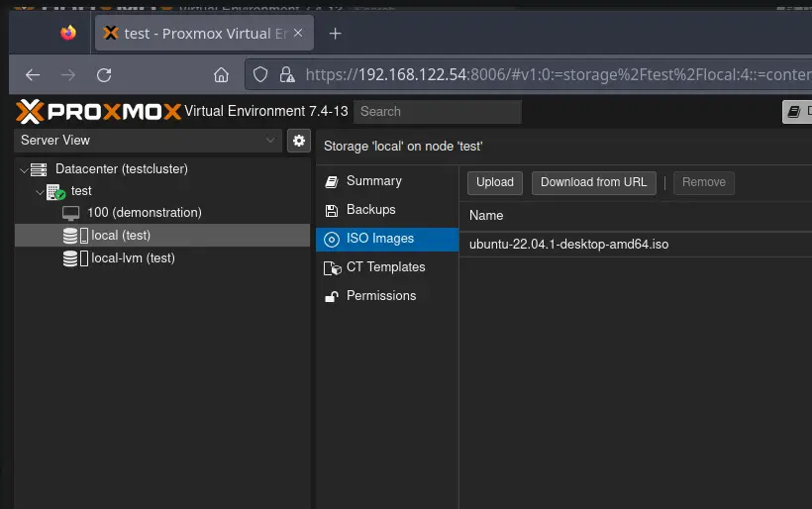Open the tree view settings gear
812x509 pixels.
299,141
